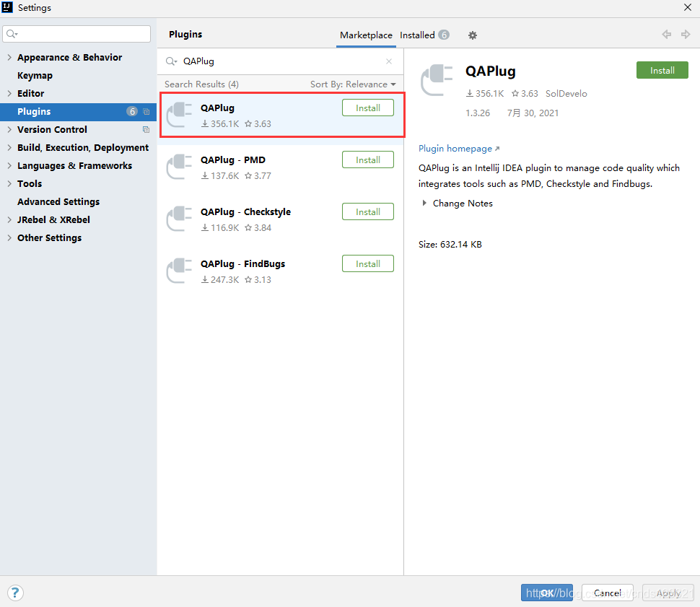Click the SolDevelo vendor name
This screenshot has height=607, width=700.
(x=566, y=94)
